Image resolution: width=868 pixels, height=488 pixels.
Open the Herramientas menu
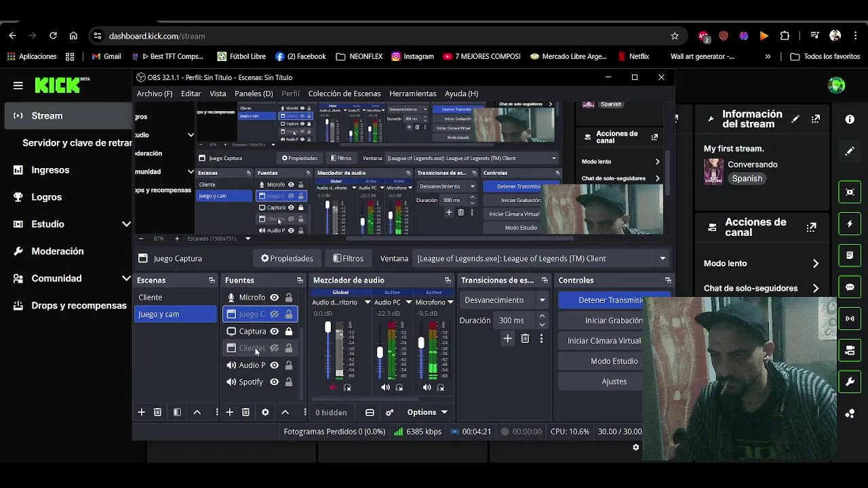point(412,94)
